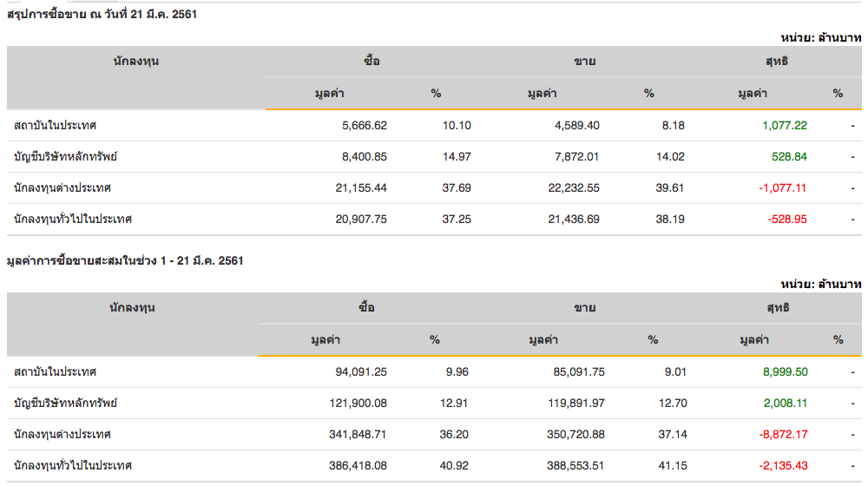Select the นักลงทุนทั่วไปในประเทศ row in the cumulative table
This screenshot has height=486, width=868.
pyautogui.click(x=73, y=465)
